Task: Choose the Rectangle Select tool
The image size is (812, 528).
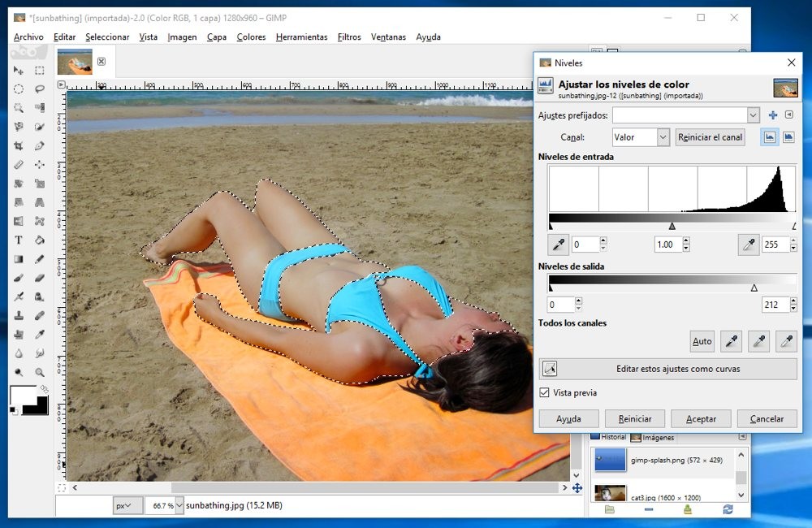Action: coord(39,71)
